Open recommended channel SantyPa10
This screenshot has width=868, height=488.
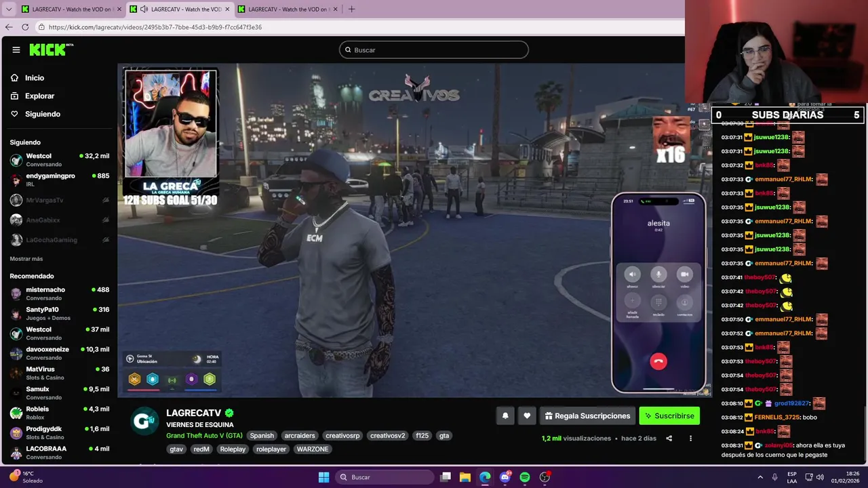60,313
